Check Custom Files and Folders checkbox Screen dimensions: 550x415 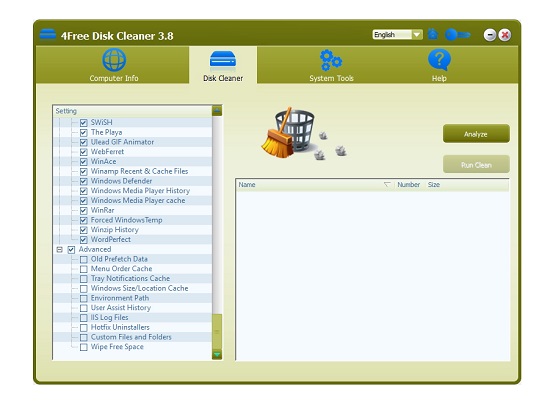click(x=83, y=337)
